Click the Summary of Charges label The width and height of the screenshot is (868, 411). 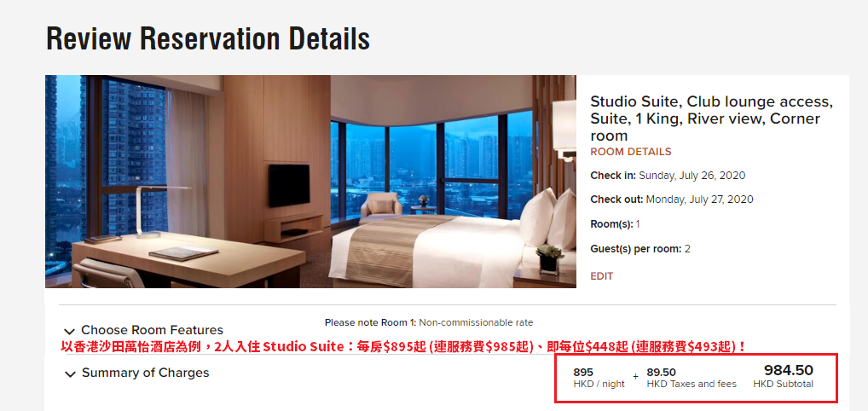(x=146, y=373)
